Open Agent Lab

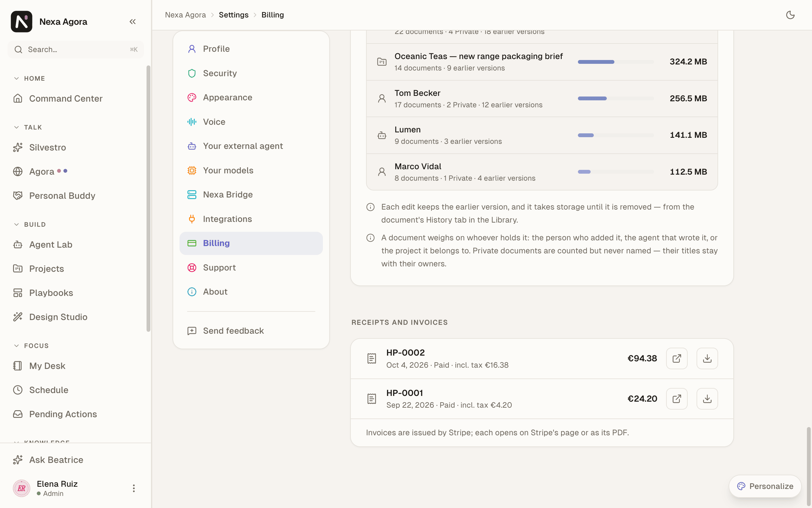click(75, 244)
